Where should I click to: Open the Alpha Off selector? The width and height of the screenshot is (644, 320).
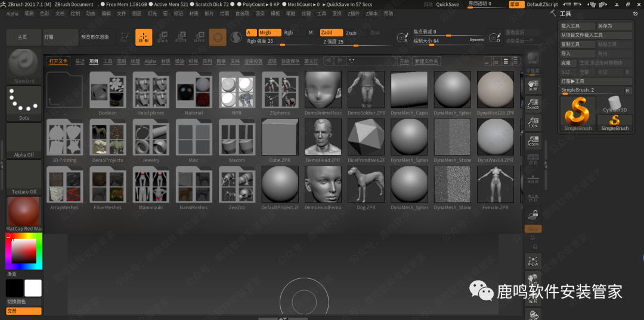24,139
